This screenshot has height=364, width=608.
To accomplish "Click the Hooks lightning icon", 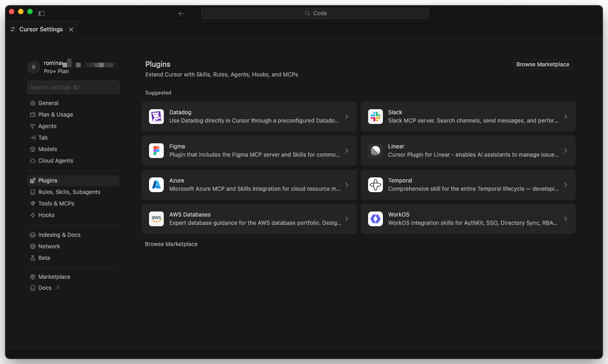I will [x=33, y=215].
